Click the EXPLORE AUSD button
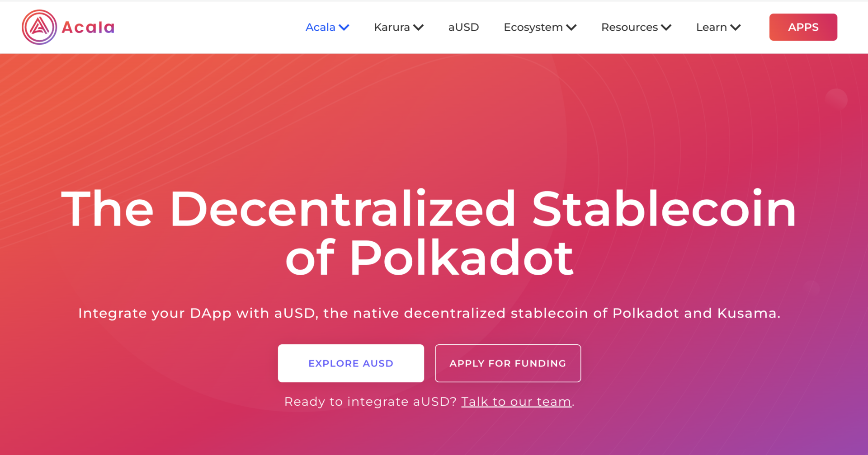Image resolution: width=868 pixels, height=455 pixels. [x=351, y=363]
